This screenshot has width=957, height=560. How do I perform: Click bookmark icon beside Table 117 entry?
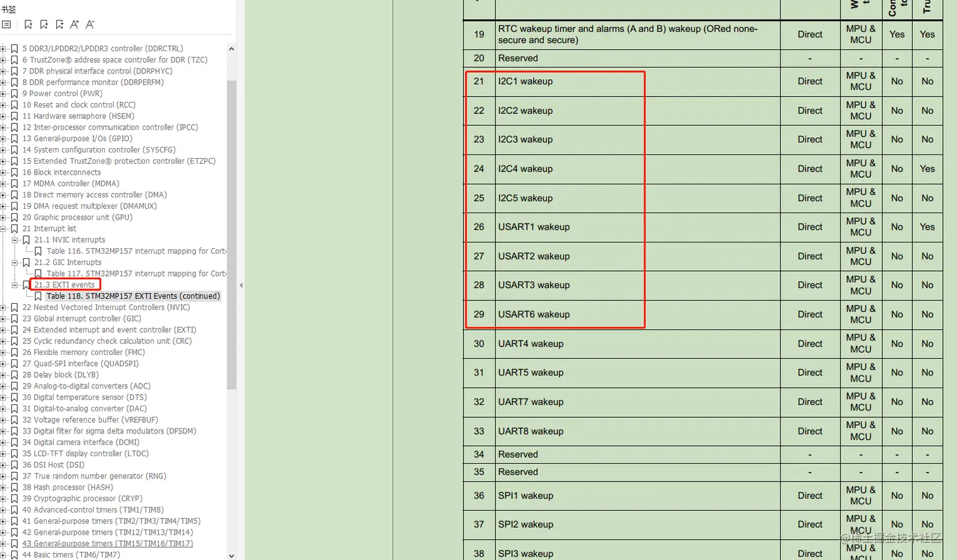38,274
